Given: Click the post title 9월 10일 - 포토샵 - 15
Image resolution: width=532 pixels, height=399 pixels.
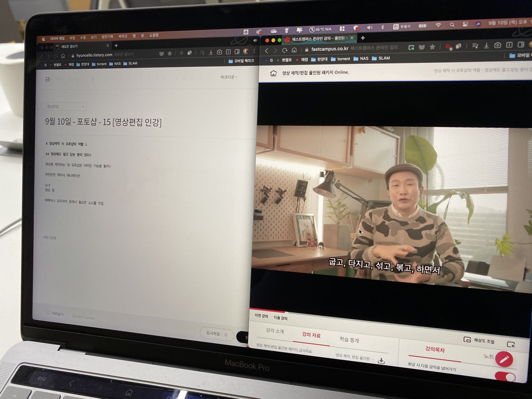Looking at the screenshot, I should coord(103,122).
